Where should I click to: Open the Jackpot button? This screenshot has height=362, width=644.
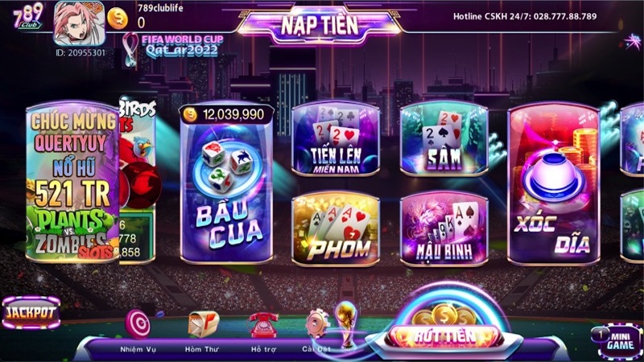[31, 313]
